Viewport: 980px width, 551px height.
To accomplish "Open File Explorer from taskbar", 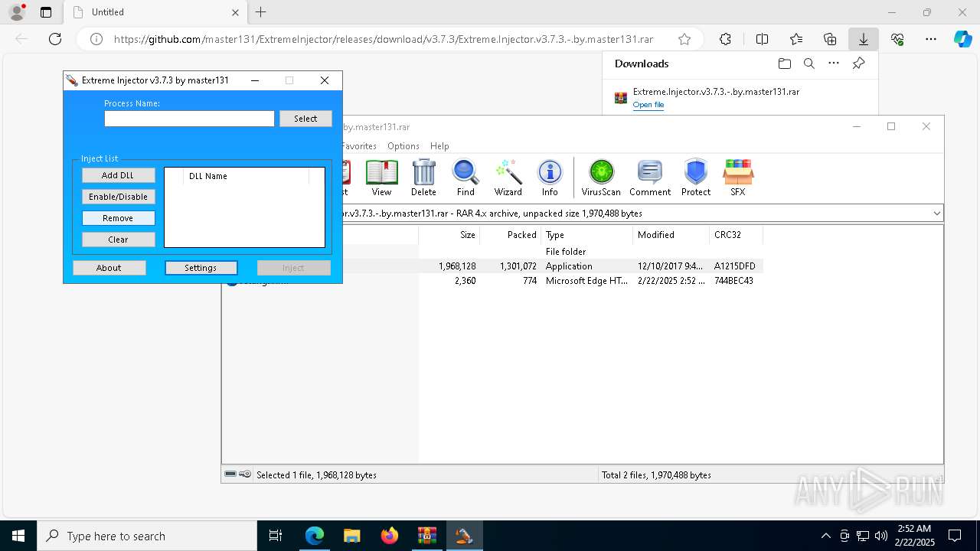I will (x=351, y=536).
